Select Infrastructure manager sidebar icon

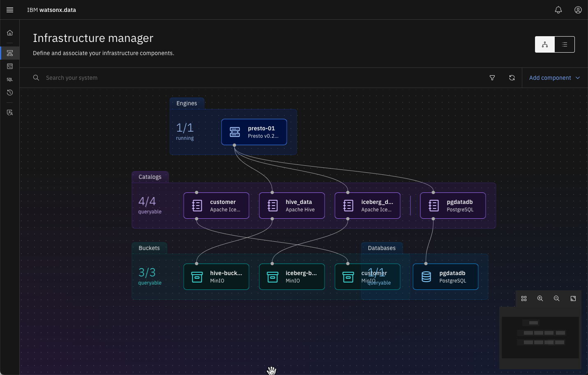tap(10, 53)
